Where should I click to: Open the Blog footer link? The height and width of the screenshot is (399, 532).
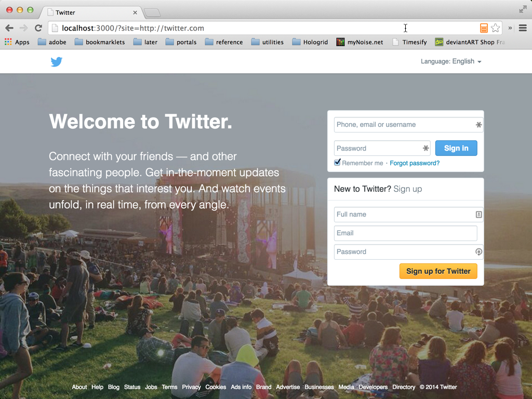(114, 387)
